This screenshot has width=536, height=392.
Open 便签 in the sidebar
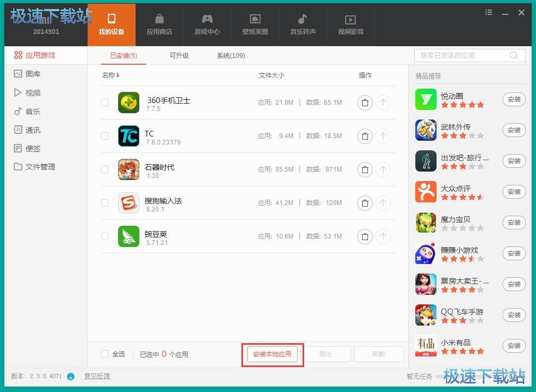point(46,149)
